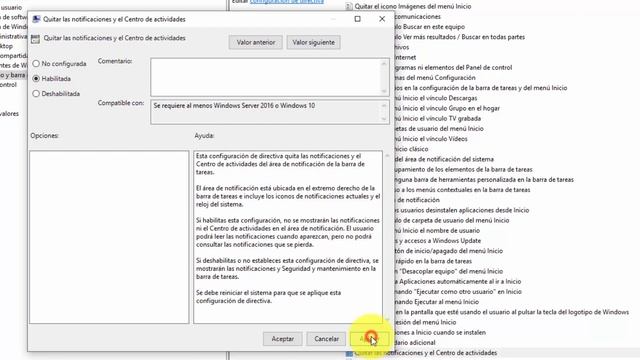Image resolution: width=640 pixels, height=360 pixels.
Task: Select policy 'Ejecutar como otro usuario en Inicio'
Action: click(458, 292)
